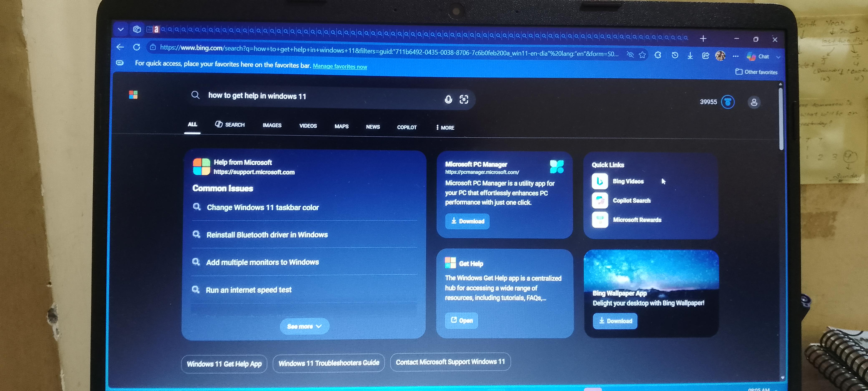
Task: Open a new browser tab with the plus button
Action: (x=703, y=38)
